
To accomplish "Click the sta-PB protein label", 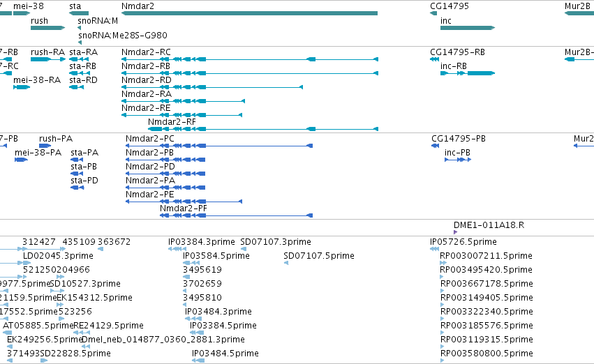I will tap(84, 167).
